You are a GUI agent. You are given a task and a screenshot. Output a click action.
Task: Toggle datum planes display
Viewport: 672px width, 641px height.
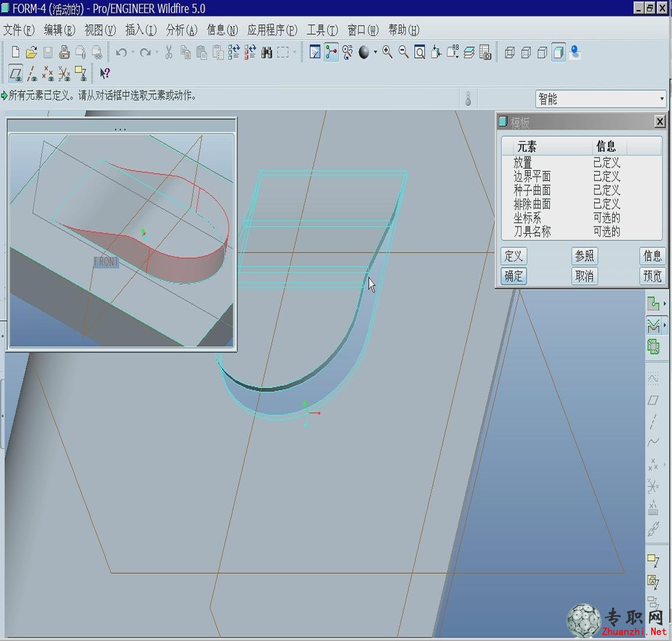[16, 73]
